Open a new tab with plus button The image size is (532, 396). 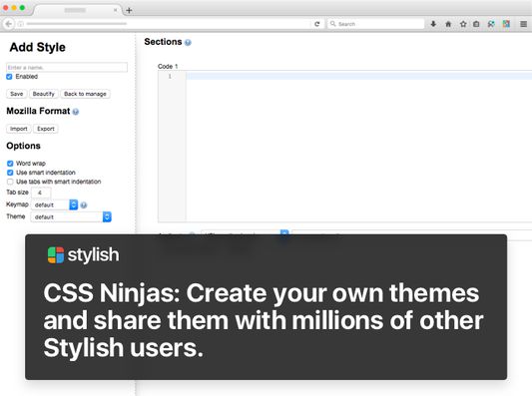[129, 10]
